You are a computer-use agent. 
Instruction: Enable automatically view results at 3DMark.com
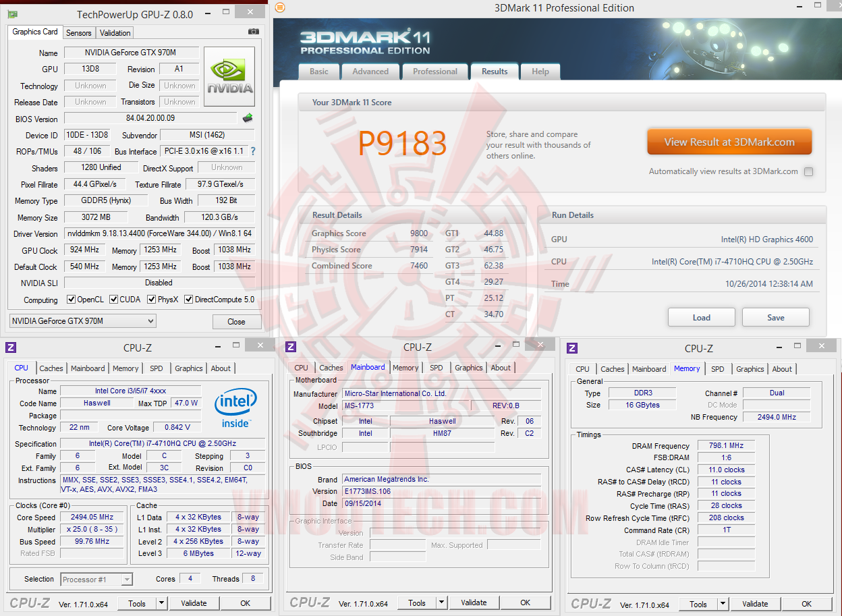pyautogui.click(x=808, y=171)
